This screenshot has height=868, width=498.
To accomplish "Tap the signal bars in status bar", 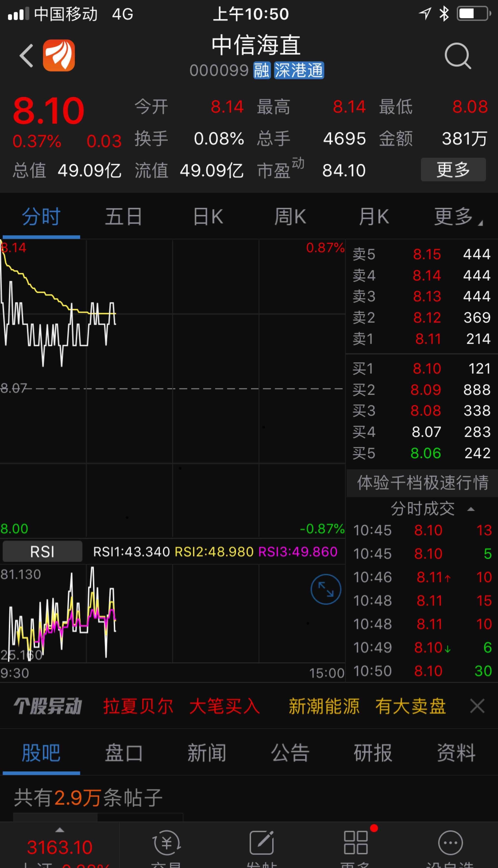I will point(18,14).
